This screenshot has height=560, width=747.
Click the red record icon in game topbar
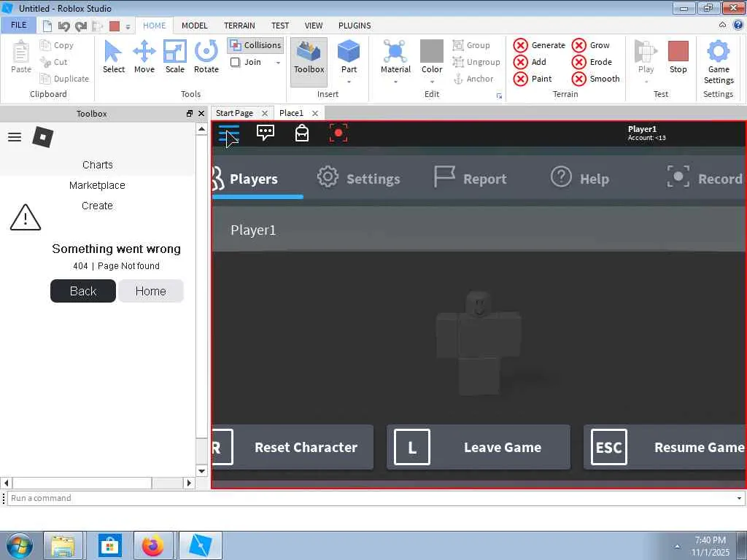[x=338, y=133]
